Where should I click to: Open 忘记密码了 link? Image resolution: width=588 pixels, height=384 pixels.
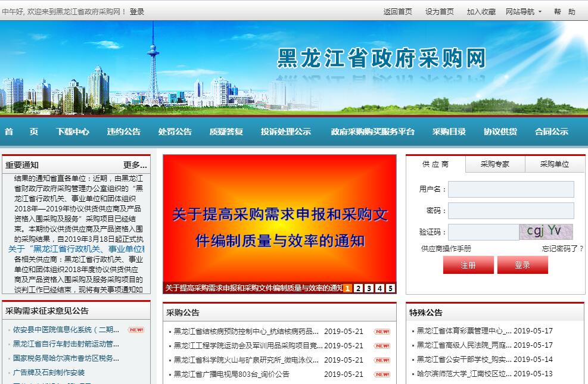tap(562, 249)
